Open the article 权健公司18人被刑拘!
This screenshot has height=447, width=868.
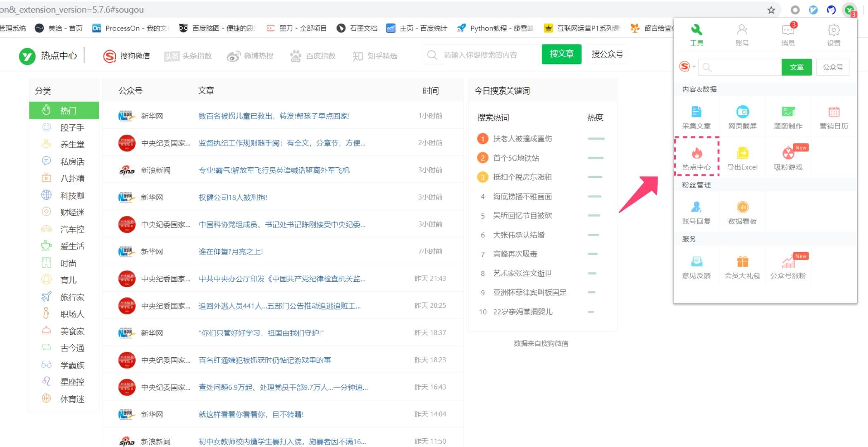pos(233,197)
